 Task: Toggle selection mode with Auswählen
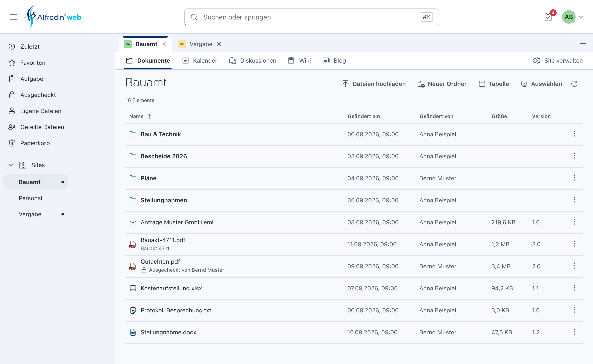(x=542, y=84)
